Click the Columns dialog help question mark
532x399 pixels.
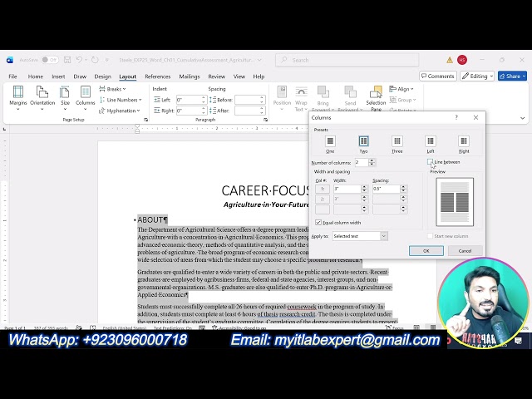tap(456, 117)
